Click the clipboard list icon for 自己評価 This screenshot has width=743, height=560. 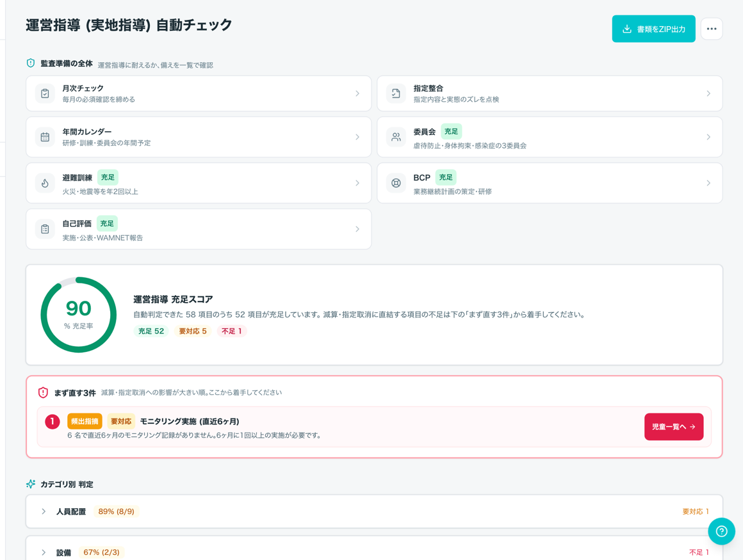[x=45, y=229]
